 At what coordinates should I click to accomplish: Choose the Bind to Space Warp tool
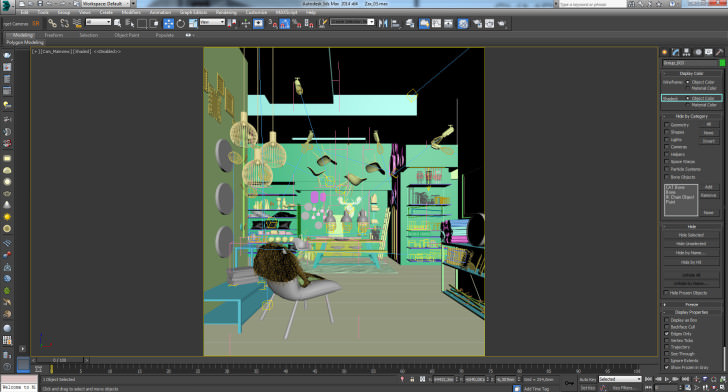pos(77,23)
